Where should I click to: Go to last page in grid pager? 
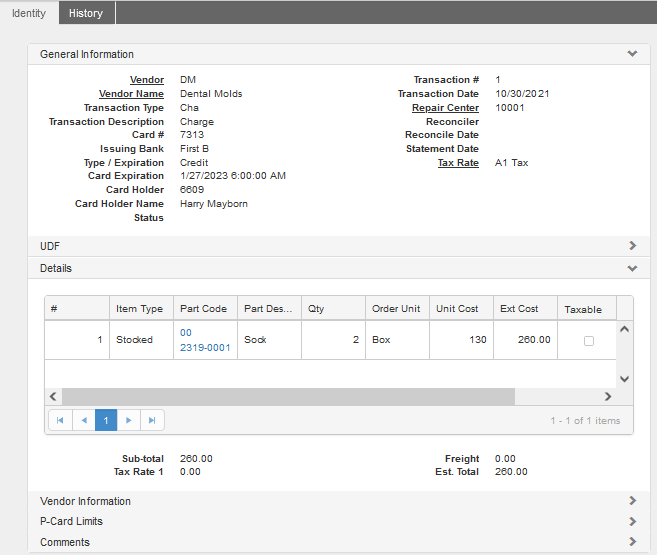[x=152, y=421]
